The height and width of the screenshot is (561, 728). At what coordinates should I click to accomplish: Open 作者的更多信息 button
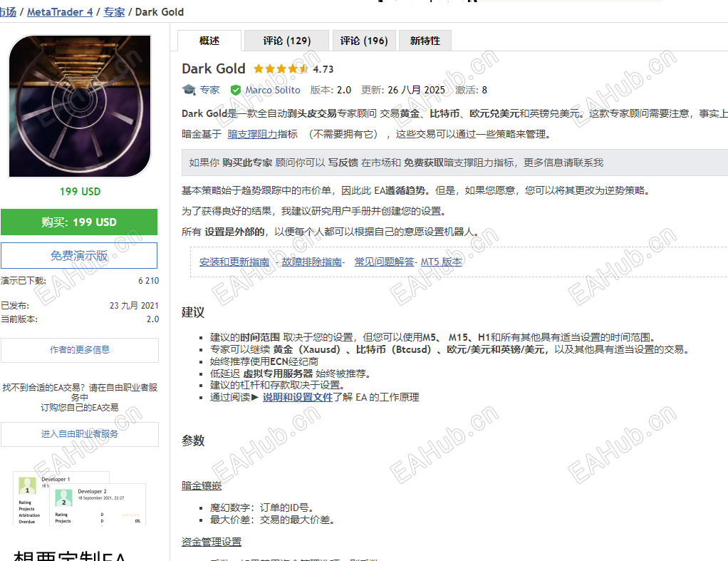[79, 350]
